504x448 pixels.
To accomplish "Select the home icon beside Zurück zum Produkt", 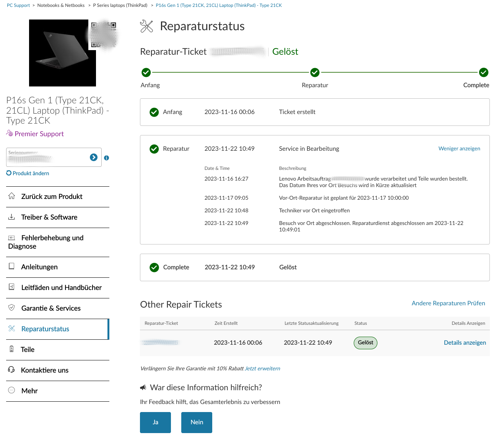I will [11, 196].
